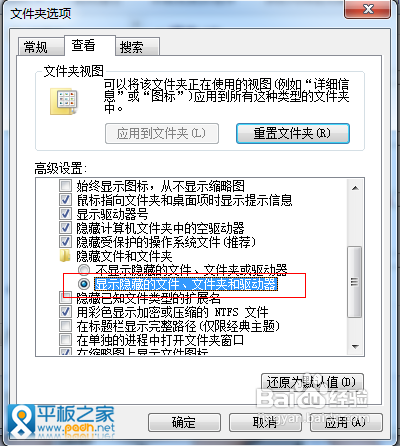
Task: Enable 始终显示图标，从不显示缩略图 checkbox
Action: (65, 185)
